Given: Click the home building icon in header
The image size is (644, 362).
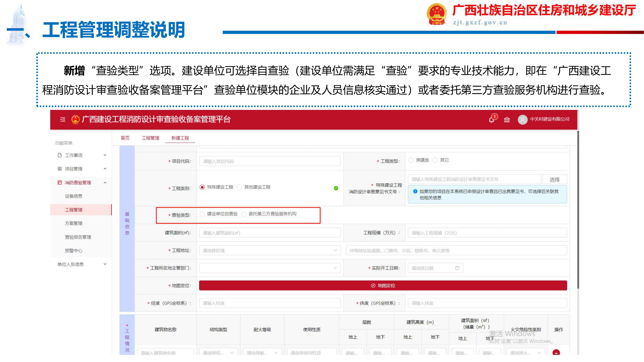Looking at the screenshot, I should (x=507, y=120).
